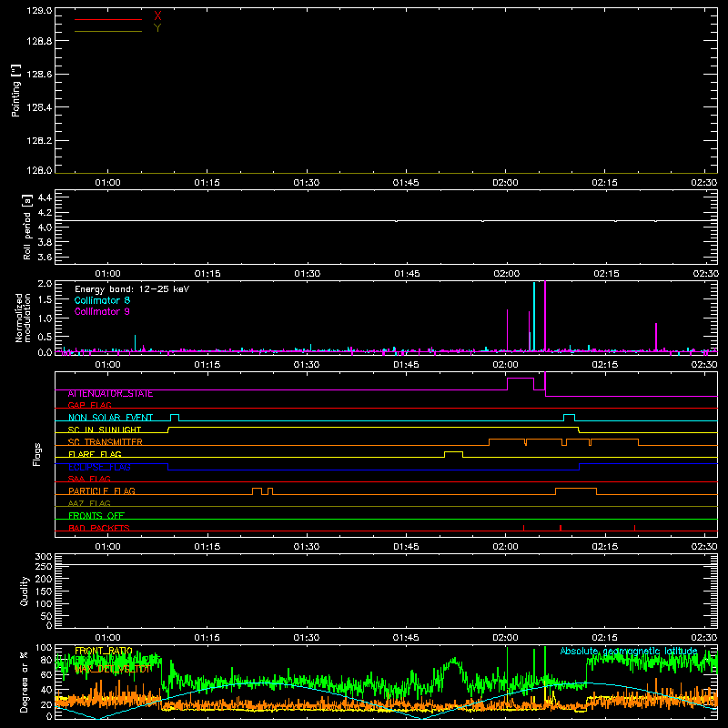Click the PARTICLE_FLAG label

102,491
